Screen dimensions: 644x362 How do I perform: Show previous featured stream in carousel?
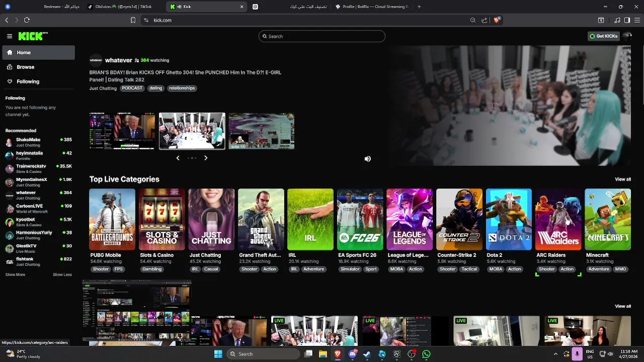click(178, 158)
